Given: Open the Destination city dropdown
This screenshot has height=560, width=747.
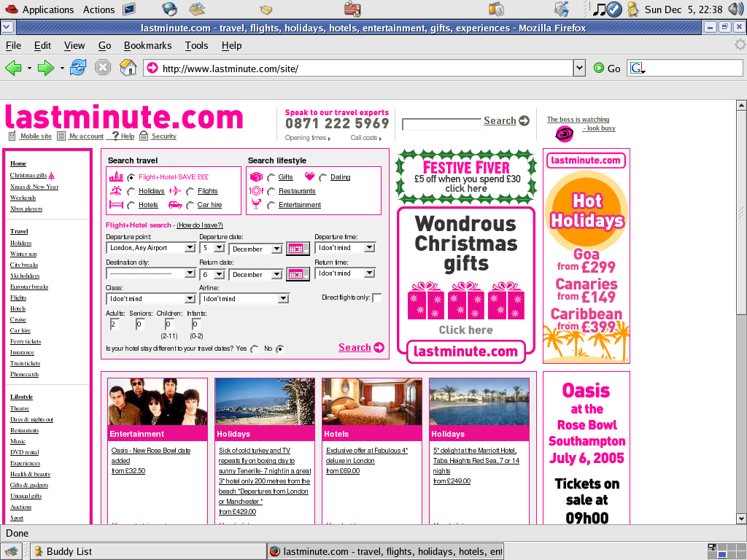Looking at the screenshot, I should coord(150,273).
